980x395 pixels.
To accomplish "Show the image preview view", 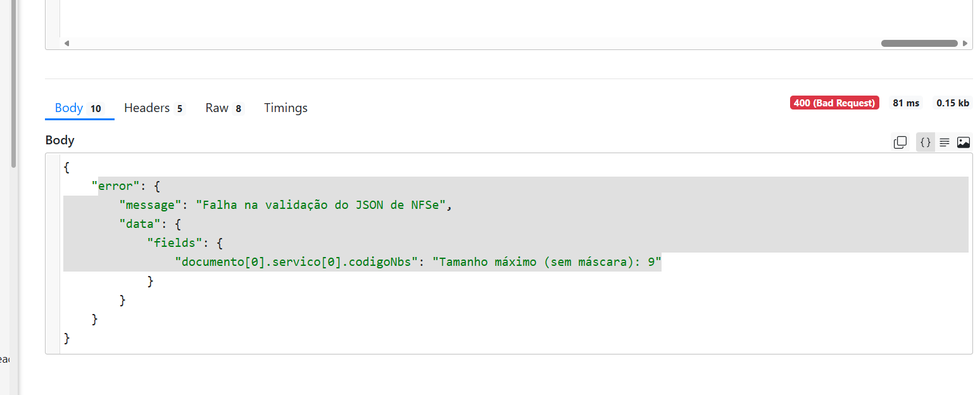I will [964, 142].
